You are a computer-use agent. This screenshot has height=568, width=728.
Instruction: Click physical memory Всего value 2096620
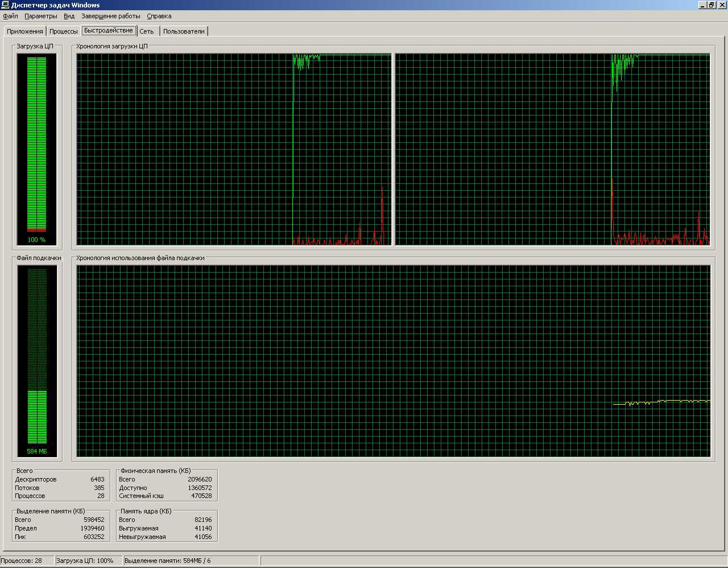click(x=200, y=479)
